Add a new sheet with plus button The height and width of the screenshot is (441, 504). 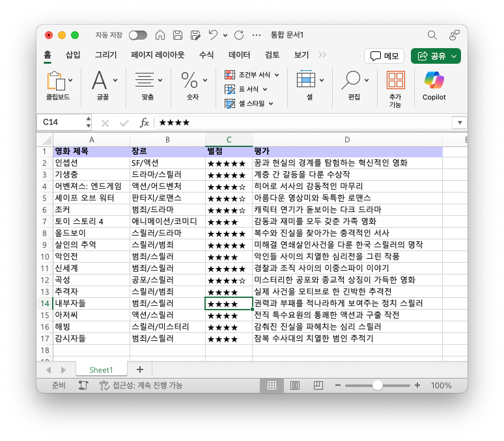139,369
